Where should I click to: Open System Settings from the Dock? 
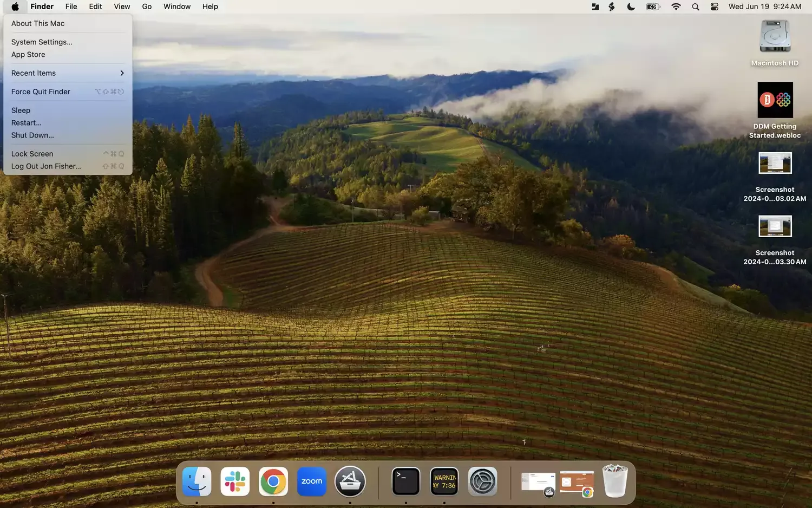tap(482, 481)
